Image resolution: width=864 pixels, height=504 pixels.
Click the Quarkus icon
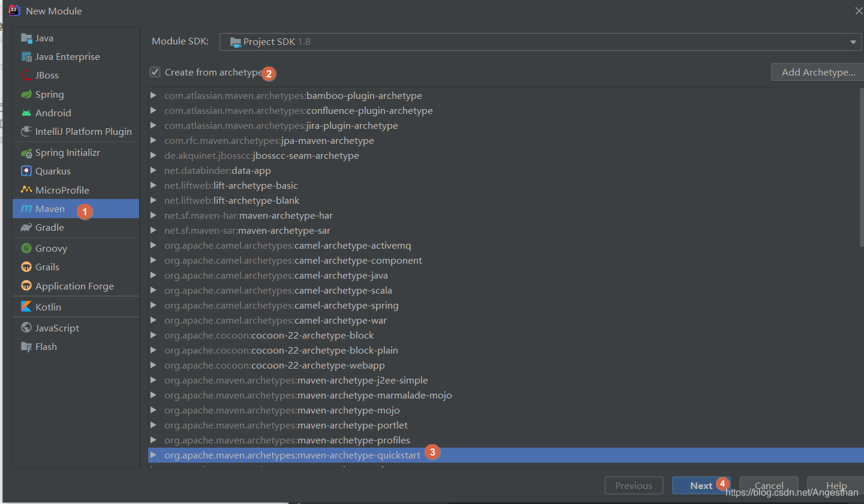click(x=26, y=171)
